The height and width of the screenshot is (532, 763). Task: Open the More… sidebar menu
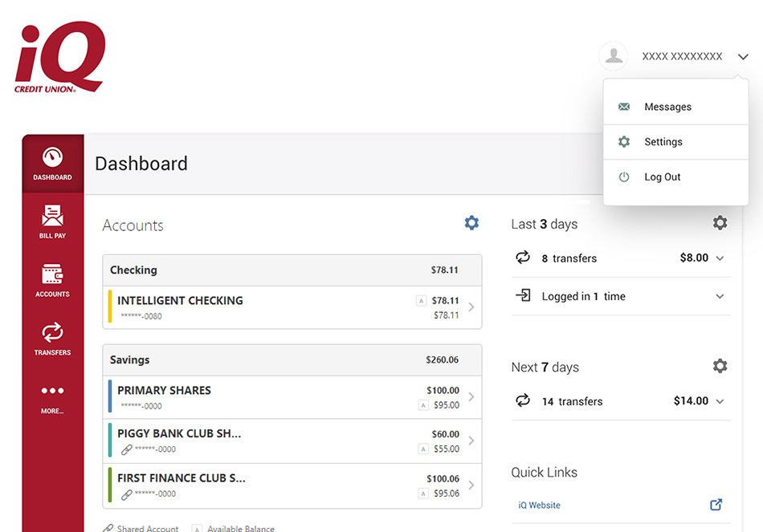point(52,397)
